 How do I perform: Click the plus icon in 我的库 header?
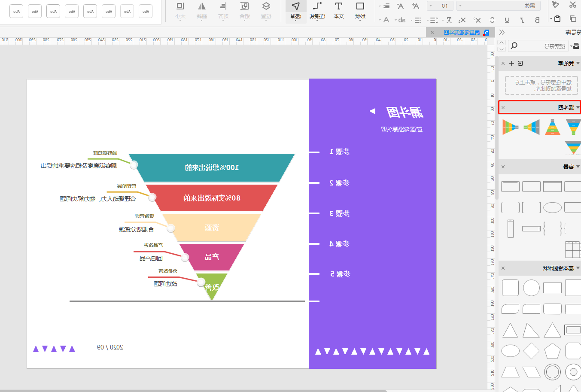pos(511,63)
